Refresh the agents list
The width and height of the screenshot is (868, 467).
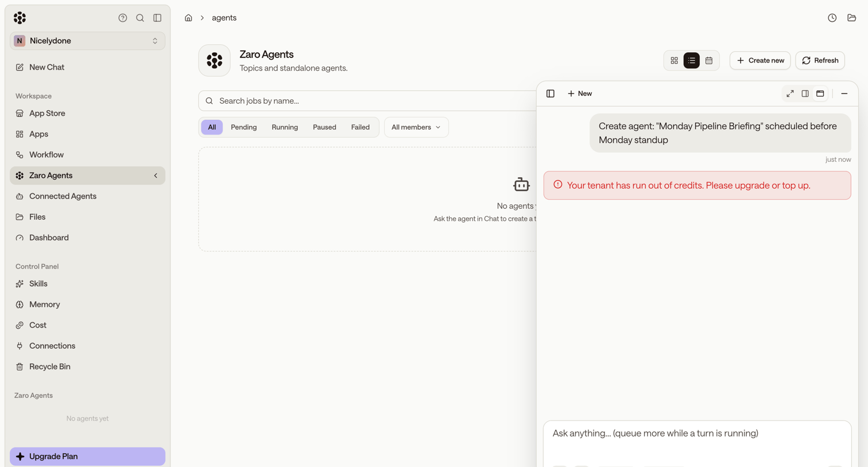(820, 60)
